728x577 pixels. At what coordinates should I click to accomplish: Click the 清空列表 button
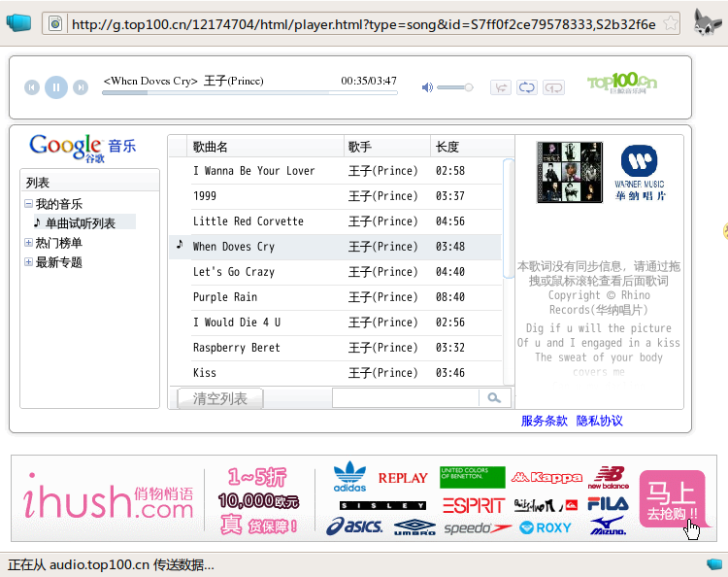coord(220,398)
